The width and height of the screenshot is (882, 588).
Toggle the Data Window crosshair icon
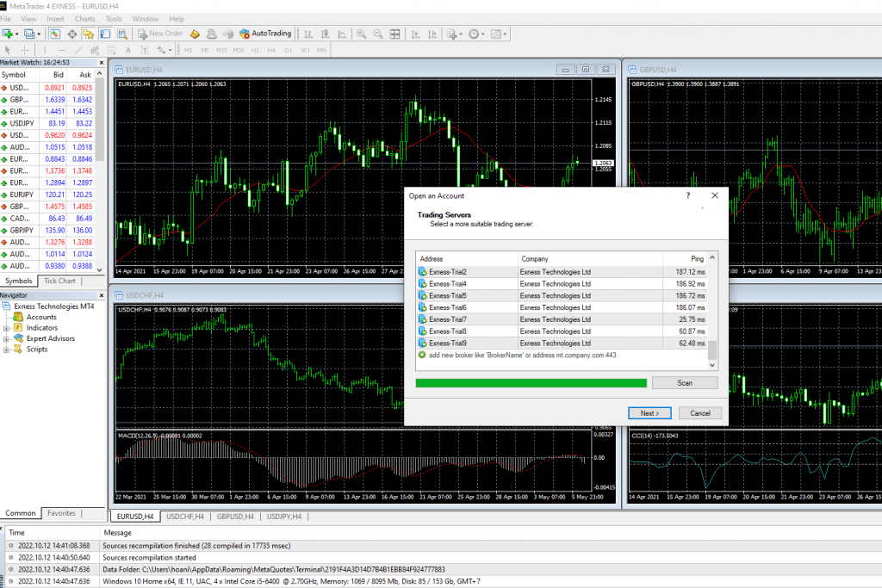[x=72, y=34]
